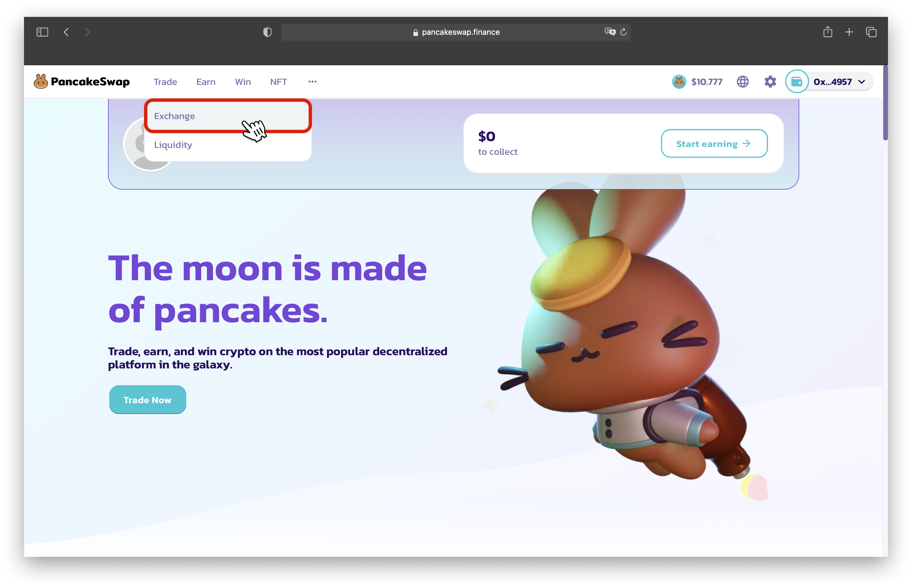Click the Trade Now button
This screenshot has height=588, width=912.
[x=147, y=400]
